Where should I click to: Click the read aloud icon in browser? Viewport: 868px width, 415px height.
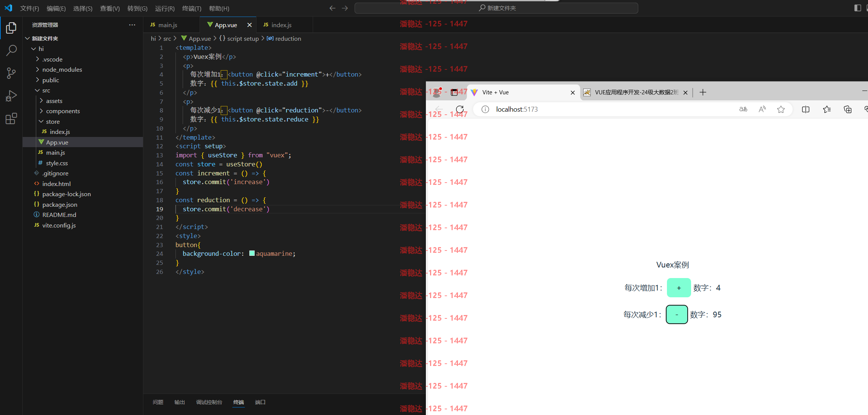coord(762,109)
